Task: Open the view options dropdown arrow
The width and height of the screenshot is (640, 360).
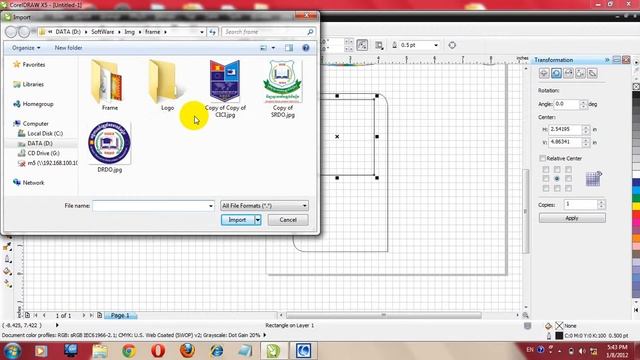Action: (x=273, y=48)
